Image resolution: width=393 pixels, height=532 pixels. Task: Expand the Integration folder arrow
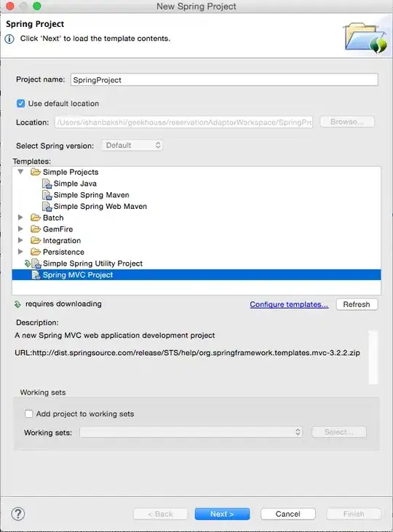point(20,240)
